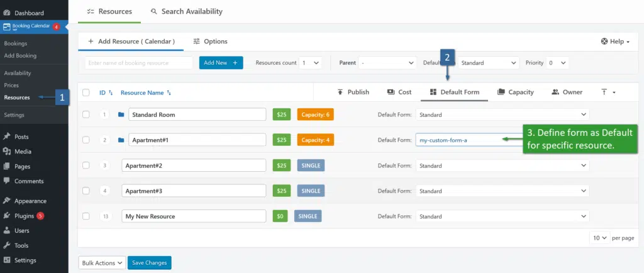Viewport: 644px width, 273px height.
Task: Click the Media icon in sidebar
Action: pyautogui.click(x=6, y=152)
